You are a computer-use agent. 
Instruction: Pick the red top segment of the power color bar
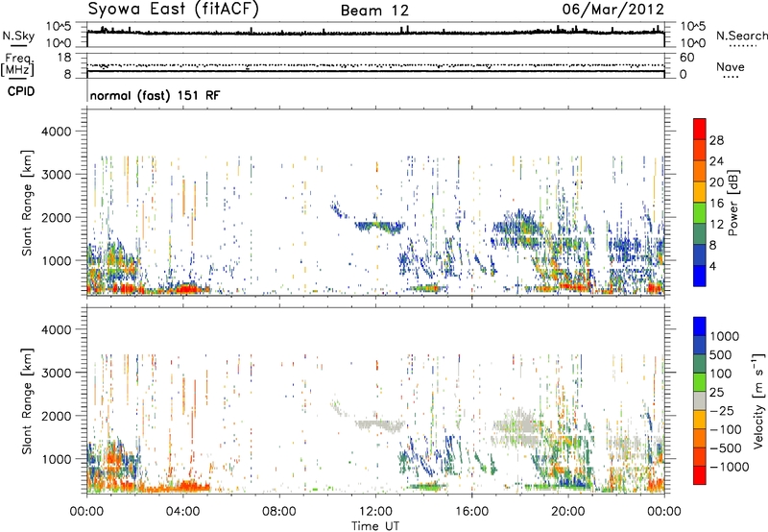pyautogui.click(x=700, y=129)
